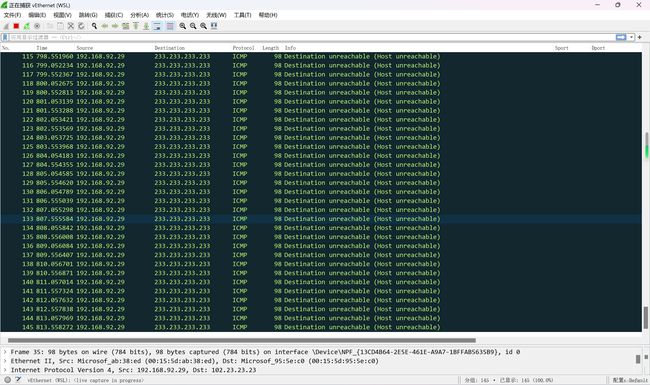The image size is (650, 385).
Task: Open the 文件(F) menu
Action: [x=12, y=15]
